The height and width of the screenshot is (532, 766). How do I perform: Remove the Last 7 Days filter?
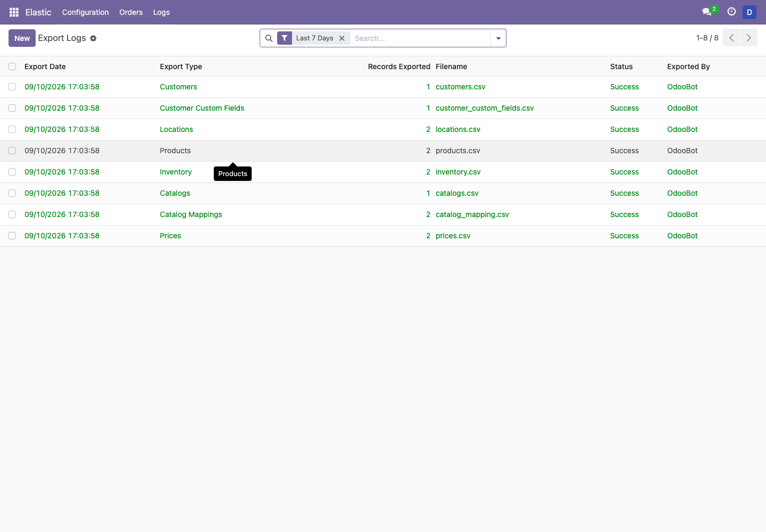point(342,38)
